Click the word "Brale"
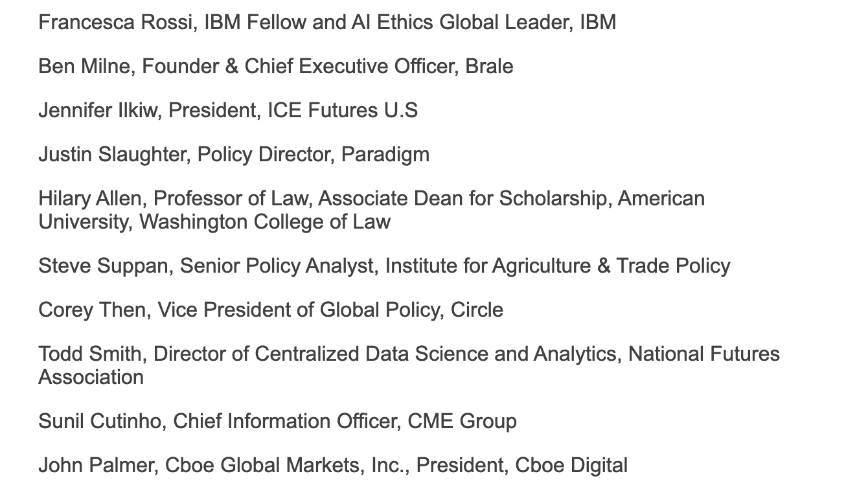The width and height of the screenshot is (868, 500). (489, 67)
